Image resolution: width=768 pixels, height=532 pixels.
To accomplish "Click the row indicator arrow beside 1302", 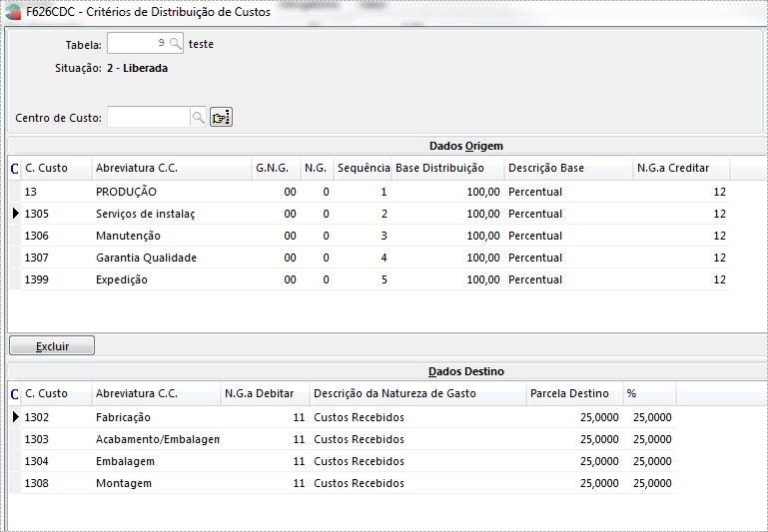I will click(15, 417).
